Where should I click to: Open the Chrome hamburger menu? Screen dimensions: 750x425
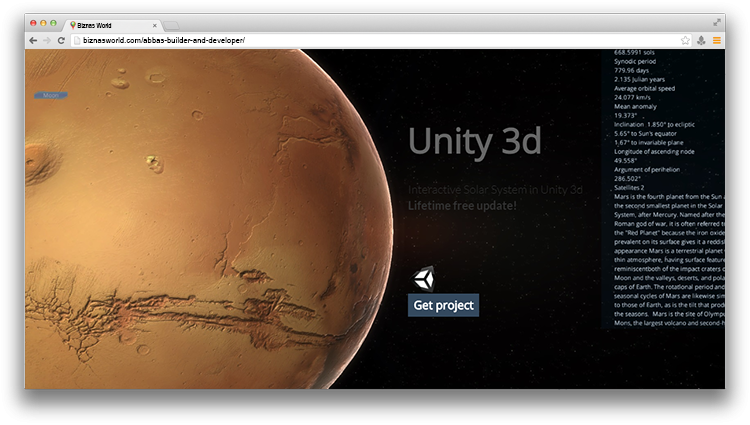[x=717, y=41]
